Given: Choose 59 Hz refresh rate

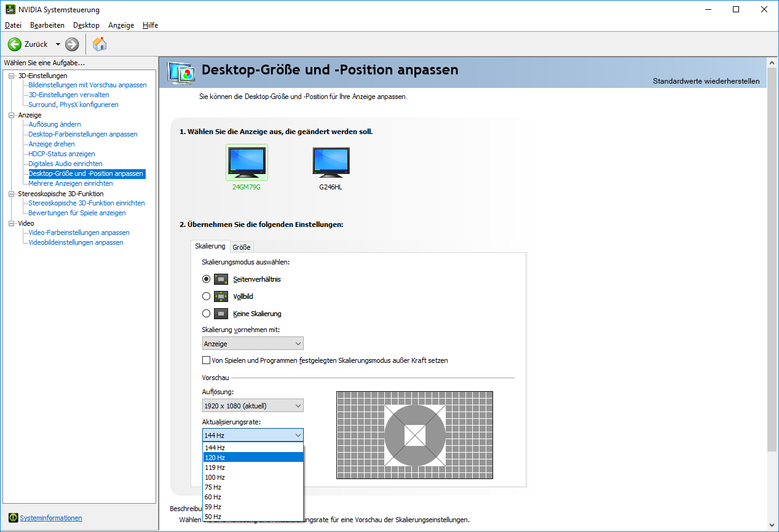Looking at the screenshot, I should pos(253,507).
